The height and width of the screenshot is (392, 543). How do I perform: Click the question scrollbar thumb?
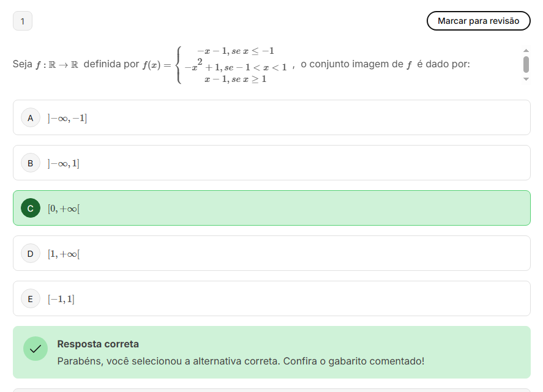(525, 64)
